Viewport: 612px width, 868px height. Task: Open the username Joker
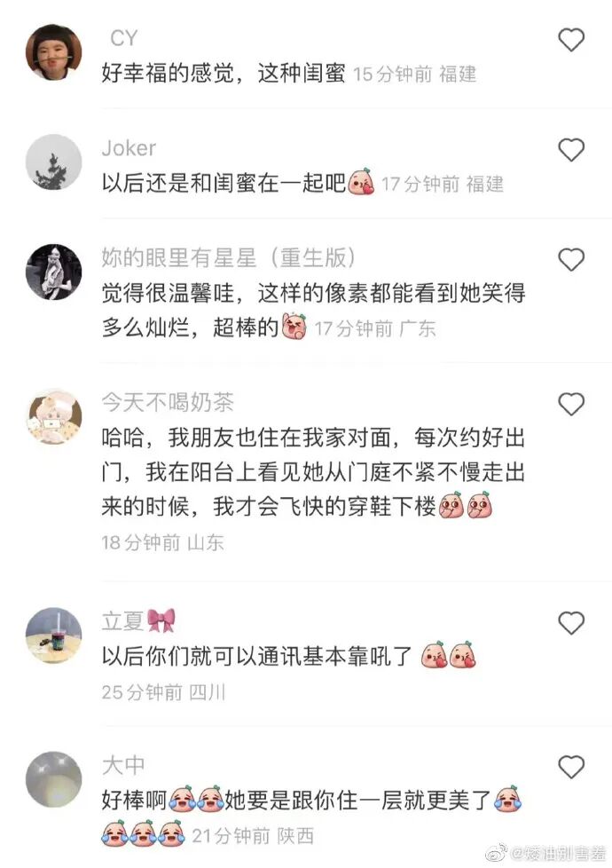pos(129,148)
